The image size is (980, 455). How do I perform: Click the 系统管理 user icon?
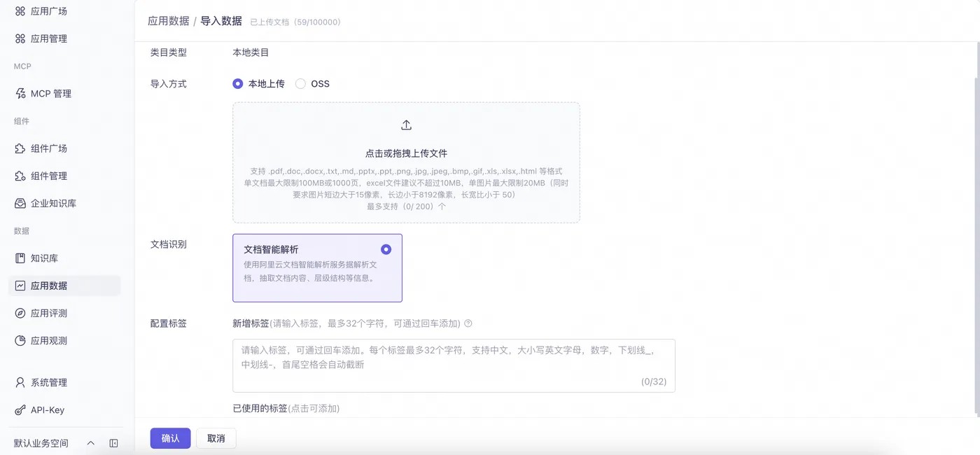(x=20, y=382)
